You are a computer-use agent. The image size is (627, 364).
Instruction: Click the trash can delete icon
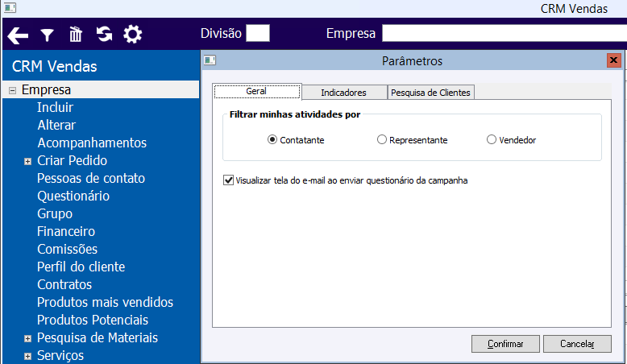tap(76, 35)
